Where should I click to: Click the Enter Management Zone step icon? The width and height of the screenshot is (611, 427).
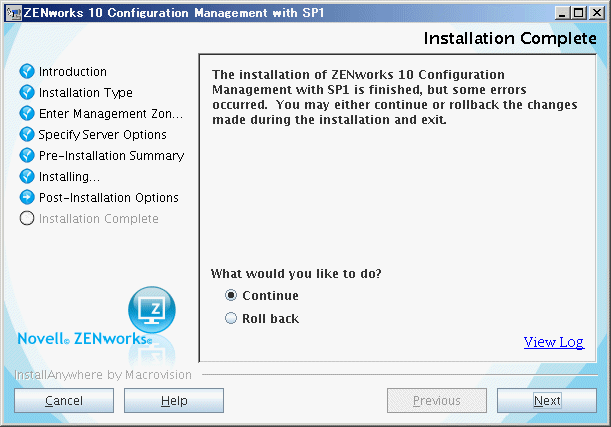pos(27,113)
